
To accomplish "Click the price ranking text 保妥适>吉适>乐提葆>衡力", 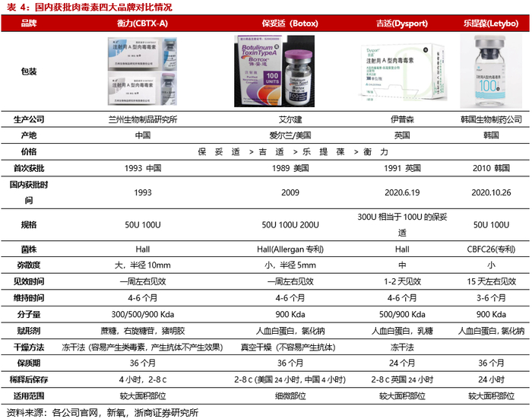I will [293, 151].
